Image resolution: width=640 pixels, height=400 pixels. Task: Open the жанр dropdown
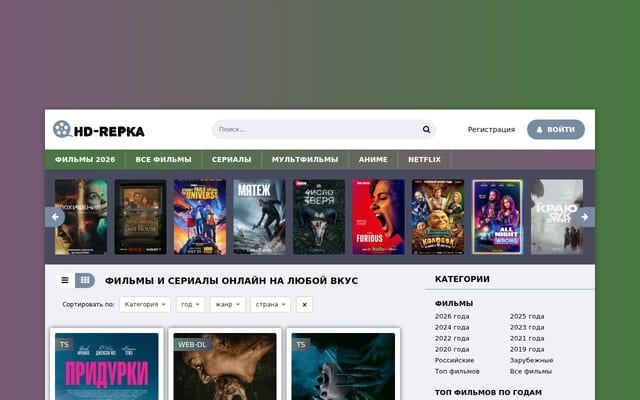coord(228,304)
